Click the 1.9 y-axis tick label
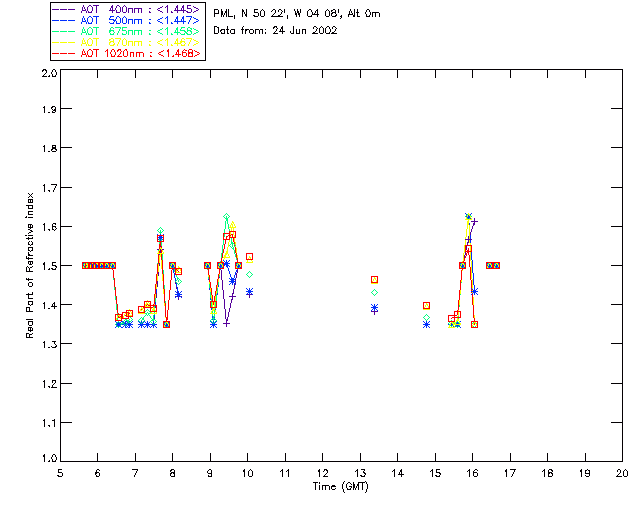 [49, 109]
